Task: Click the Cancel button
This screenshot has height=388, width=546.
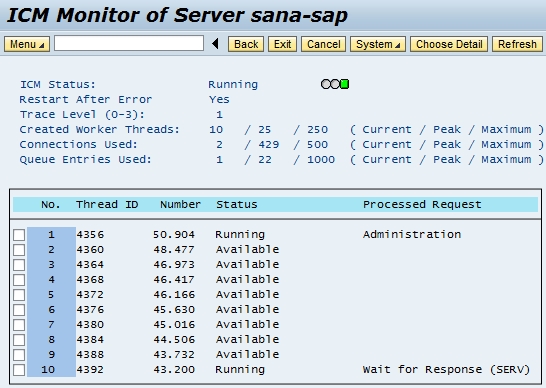Action: pos(323,44)
